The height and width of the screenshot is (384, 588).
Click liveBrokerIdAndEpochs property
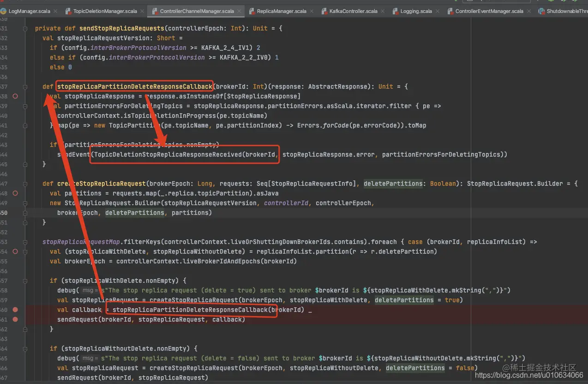coord(222,261)
